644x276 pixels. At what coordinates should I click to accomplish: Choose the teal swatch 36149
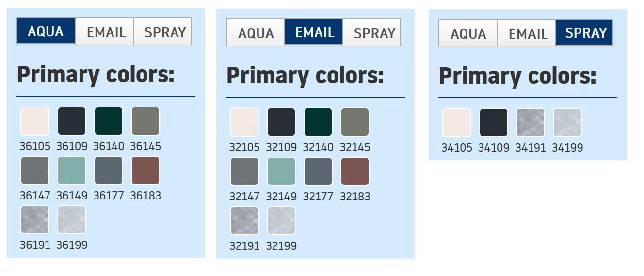click(x=72, y=170)
